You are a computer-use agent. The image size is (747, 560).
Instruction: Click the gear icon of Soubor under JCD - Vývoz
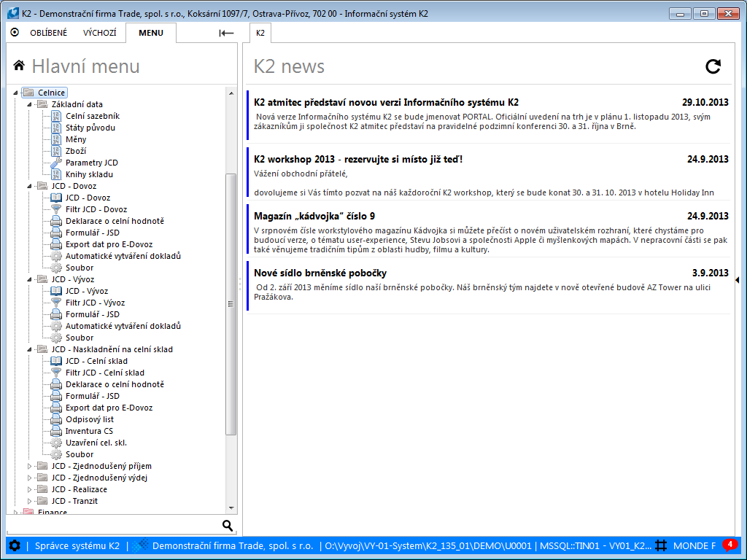coord(56,338)
